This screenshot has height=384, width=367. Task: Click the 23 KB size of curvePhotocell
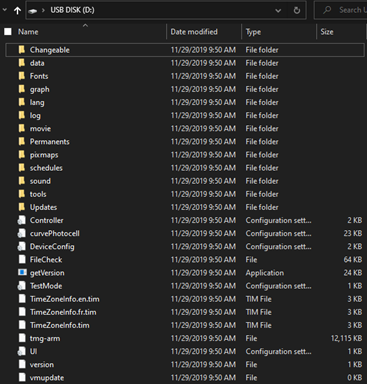click(x=353, y=233)
